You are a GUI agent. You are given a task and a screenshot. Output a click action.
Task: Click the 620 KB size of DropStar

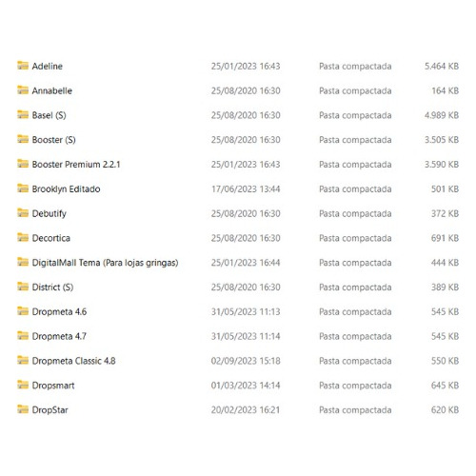point(445,410)
